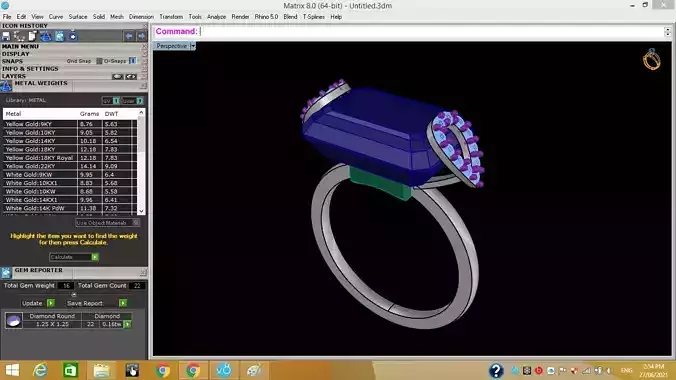Open the Surface menu
The width and height of the screenshot is (676, 380).
[x=78, y=17]
